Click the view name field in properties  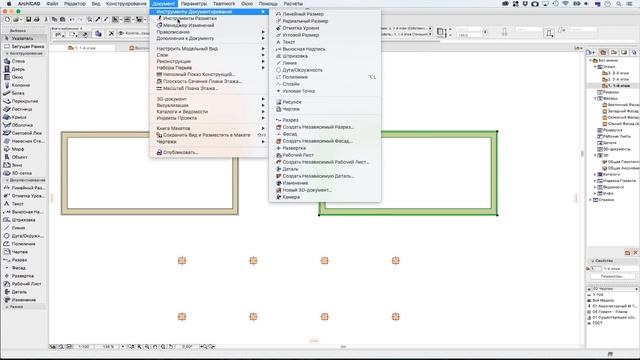[620, 269]
